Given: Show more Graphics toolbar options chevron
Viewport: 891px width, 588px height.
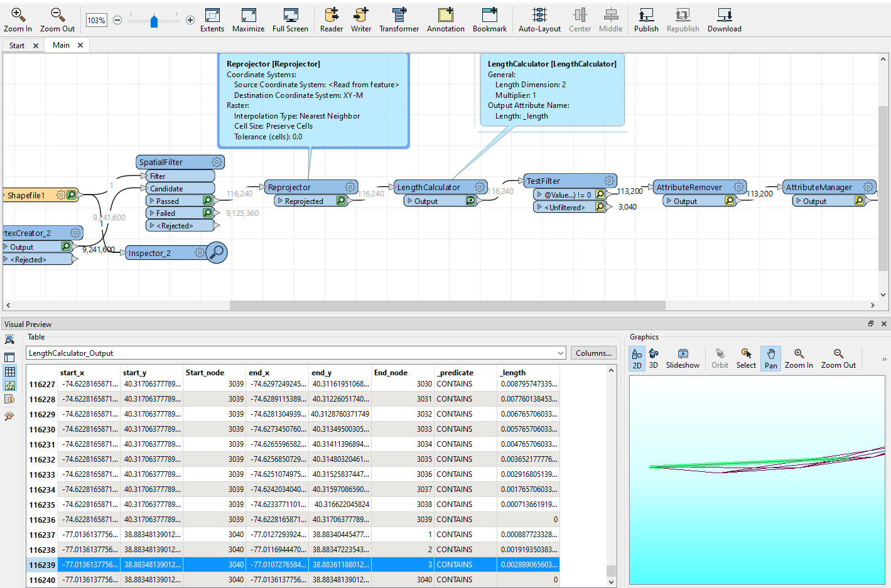Looking at the screenshot, I should pos(884,360).
